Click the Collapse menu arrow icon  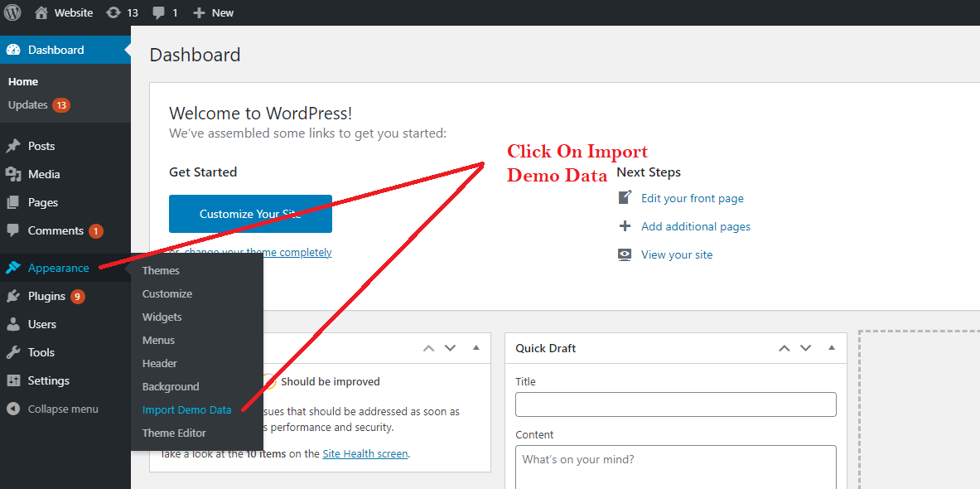pos(13,409)
